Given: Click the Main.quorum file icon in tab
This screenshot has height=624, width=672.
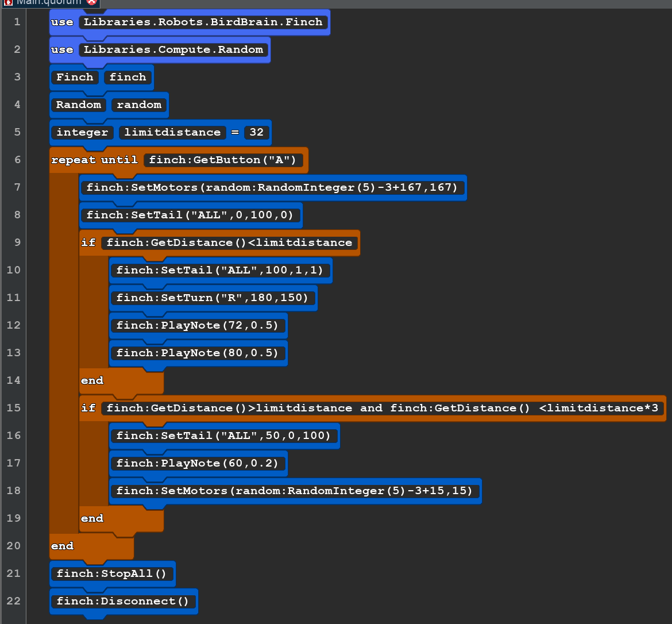Looking at the screenshot, I should pyautogui.click(x=7, y=2).
